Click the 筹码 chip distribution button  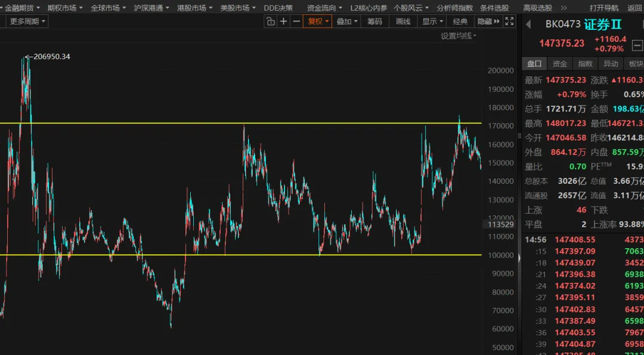[374, 21]
